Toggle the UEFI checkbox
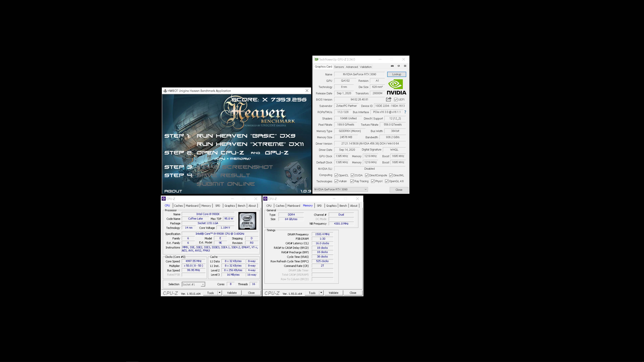This screenshot has width=644, height=362. pos(396,99)
